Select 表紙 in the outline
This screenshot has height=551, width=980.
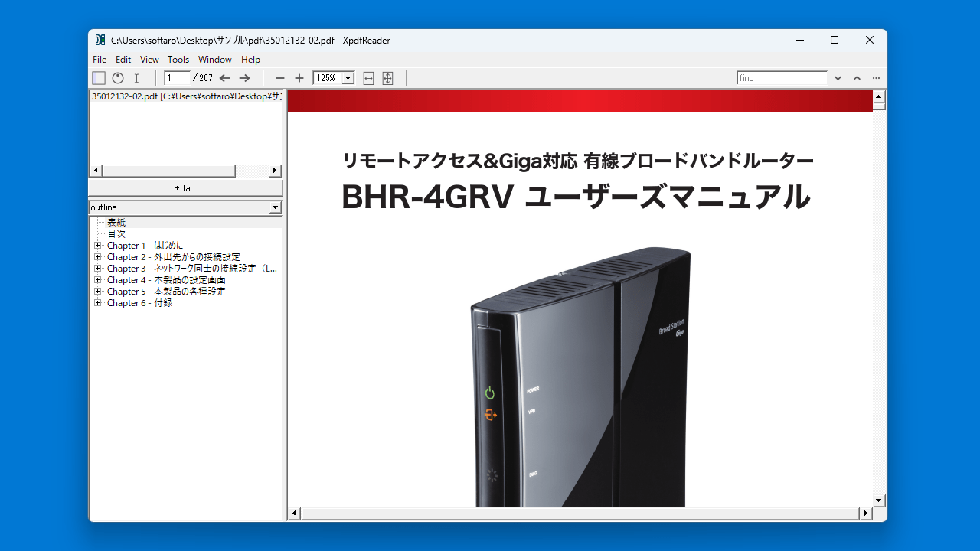point(116,223)
